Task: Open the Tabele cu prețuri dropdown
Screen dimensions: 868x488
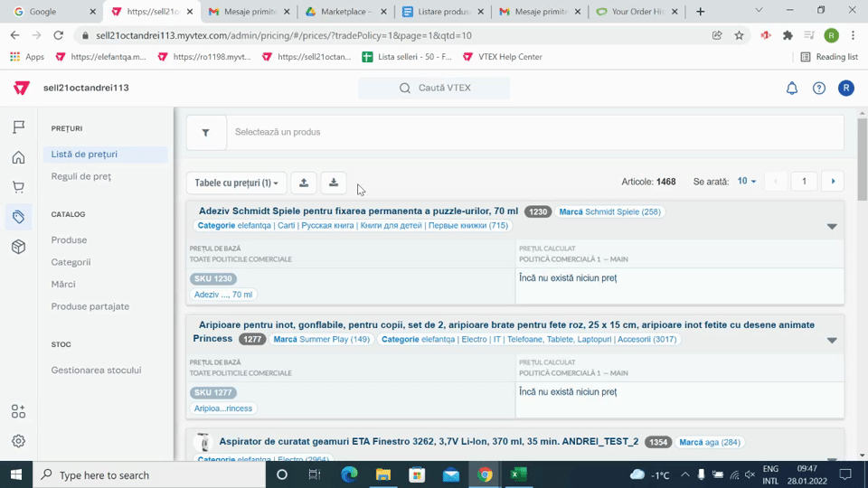Action: pos(237,183)
